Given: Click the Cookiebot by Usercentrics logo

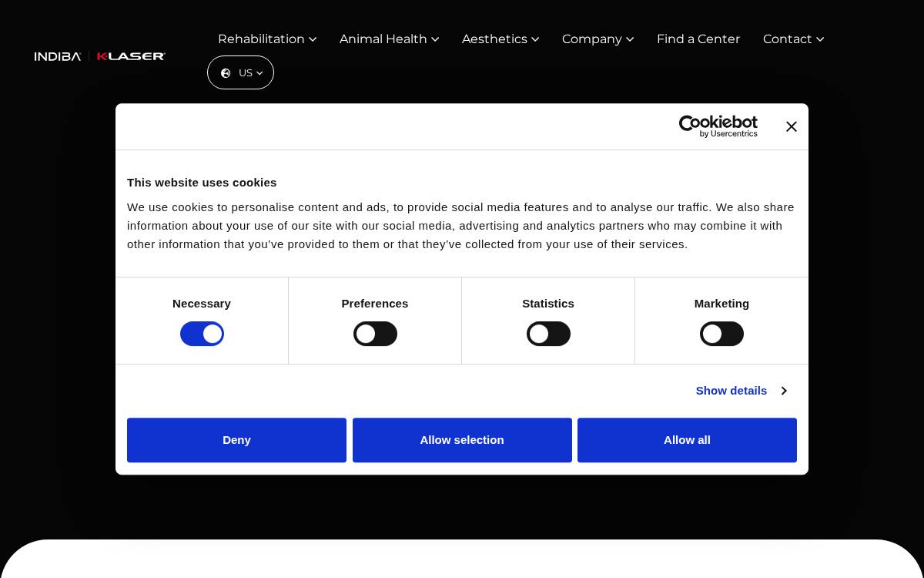Looking at the screenshot, I should click(x=718, y=126).
